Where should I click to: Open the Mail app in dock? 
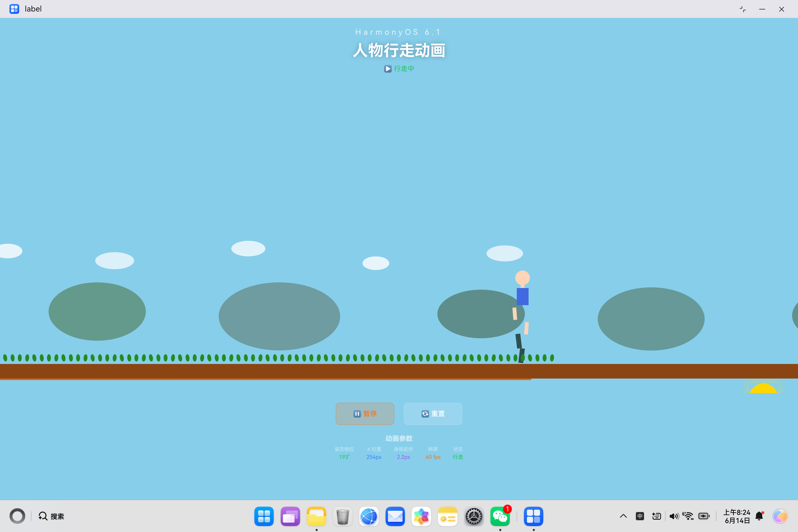pyautogui.click(x=395, y=516)
